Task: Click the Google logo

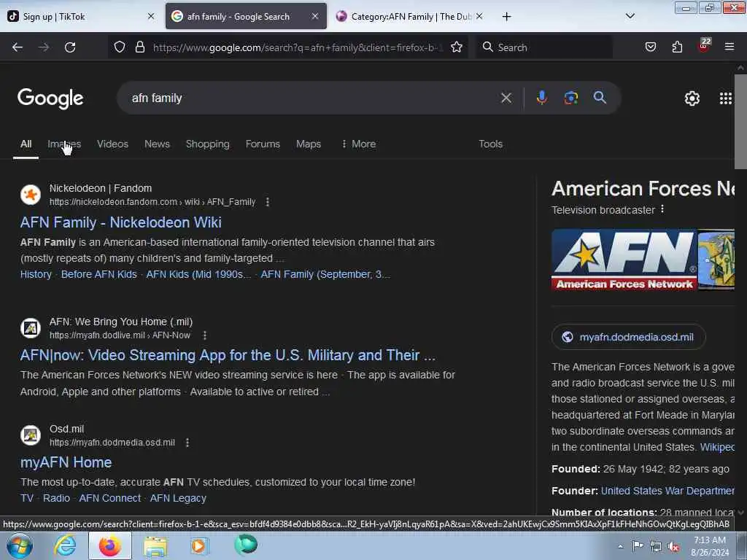Action: point(50,98)
